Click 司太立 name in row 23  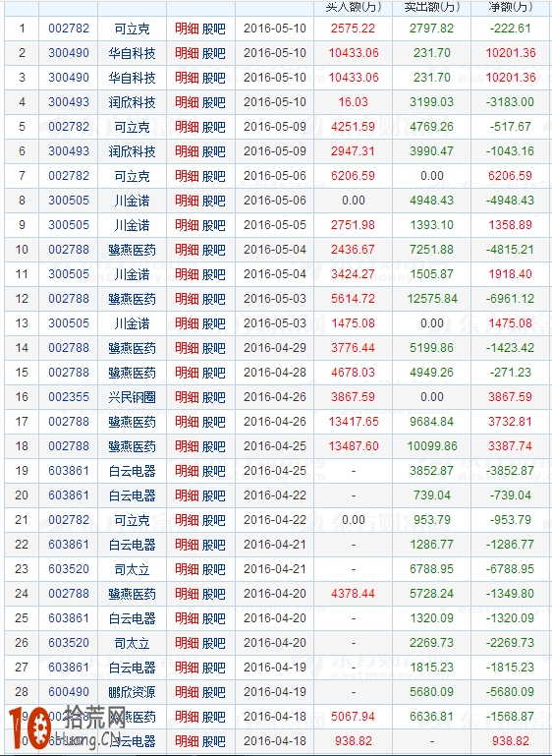[132, 569]
